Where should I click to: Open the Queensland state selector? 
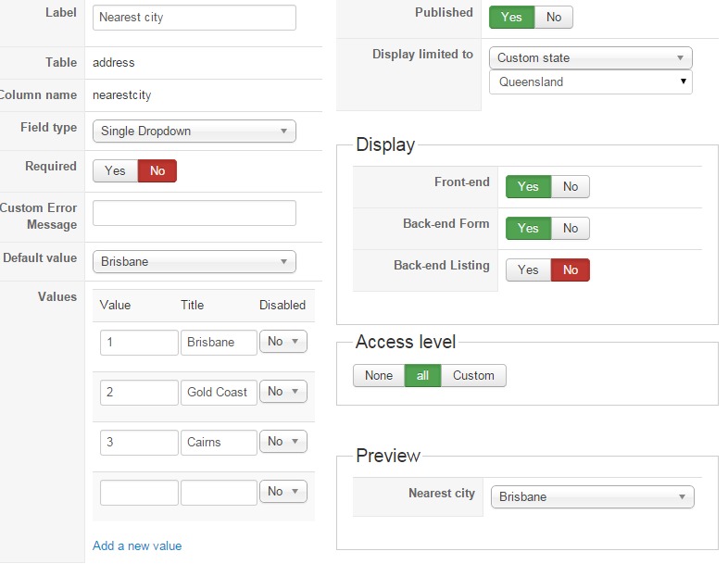(x=590, y=81)
